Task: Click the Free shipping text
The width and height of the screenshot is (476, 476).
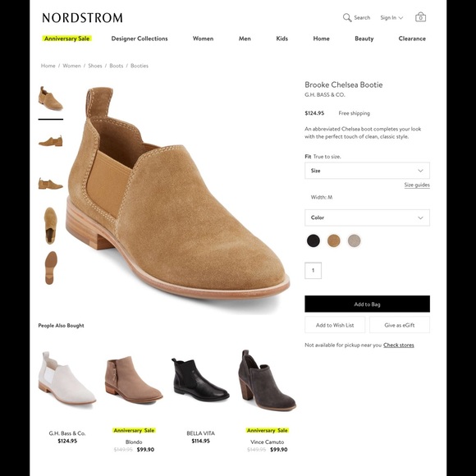Action: (x=354, y=113)
